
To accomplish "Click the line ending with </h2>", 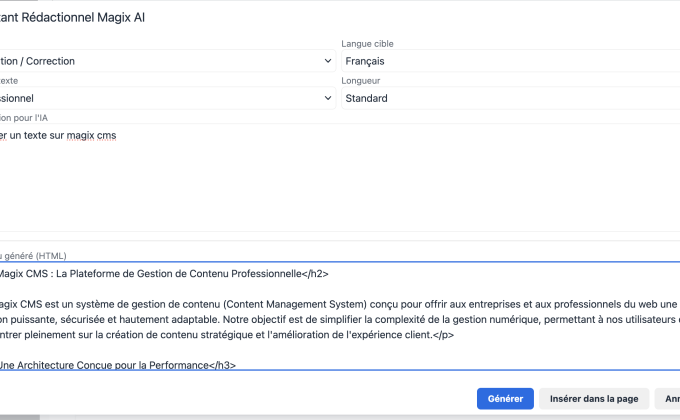I will pos(164,274).
